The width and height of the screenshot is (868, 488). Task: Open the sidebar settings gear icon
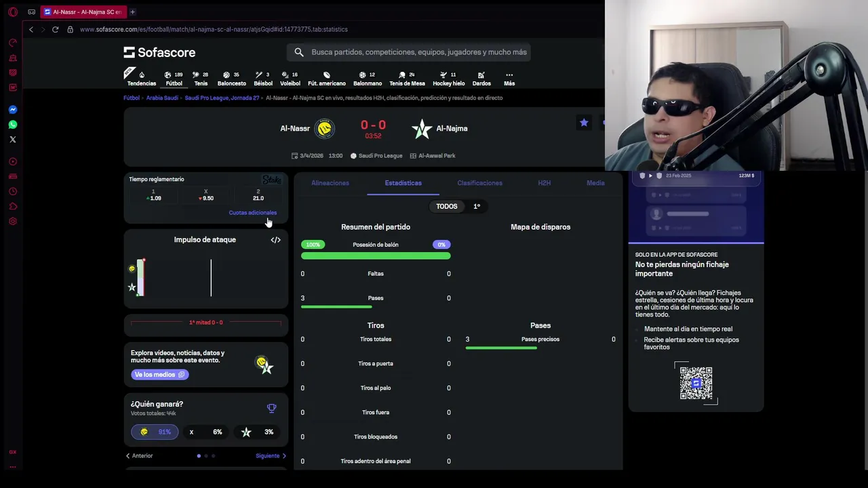12,221
